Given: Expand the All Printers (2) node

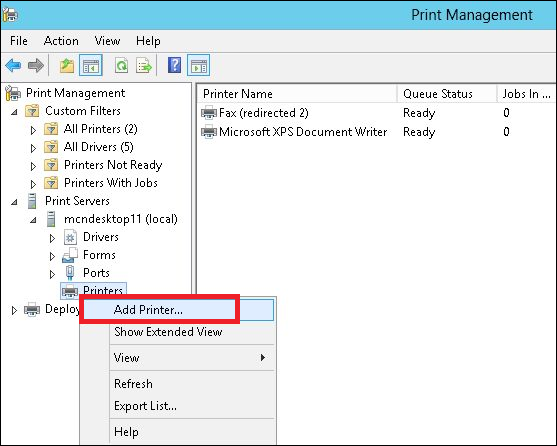Looking at the screenshot, I should coord(33,130).
